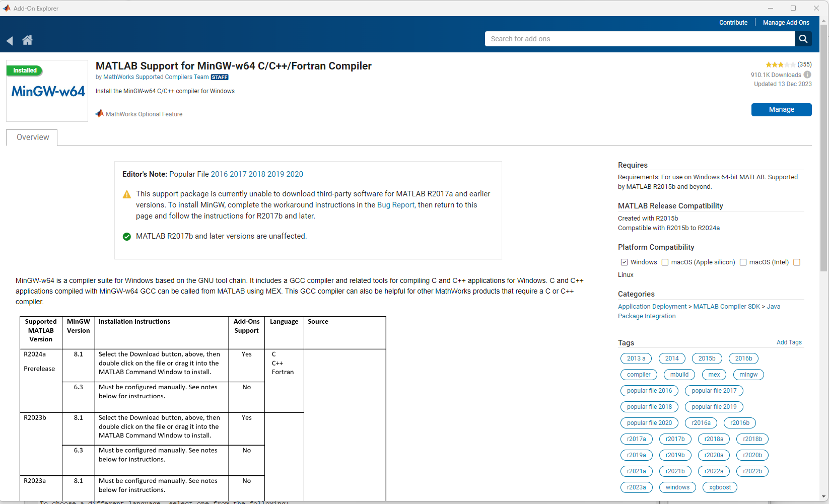This screenshot has height=504, width=829.
Task: Open Popular File 2018 link
Action: [x=257, y=174]
